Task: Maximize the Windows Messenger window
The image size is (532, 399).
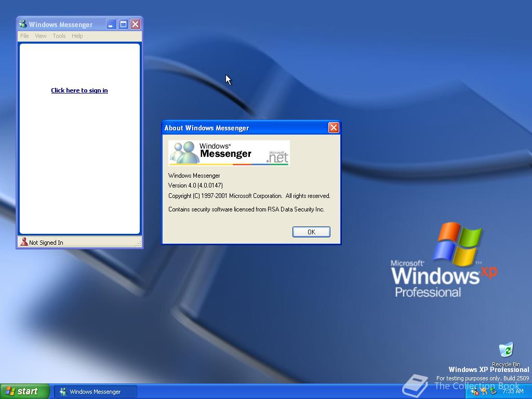Action: (x=123, y=24)
